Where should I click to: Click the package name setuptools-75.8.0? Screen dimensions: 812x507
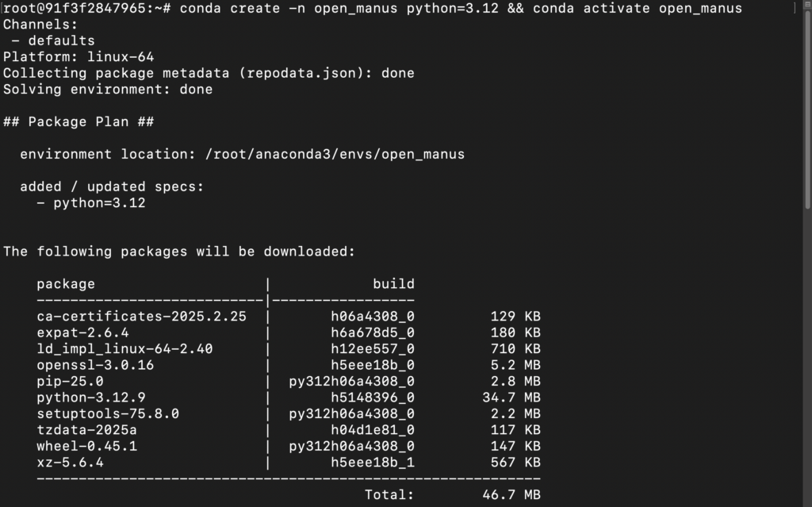tap(108, 413)
